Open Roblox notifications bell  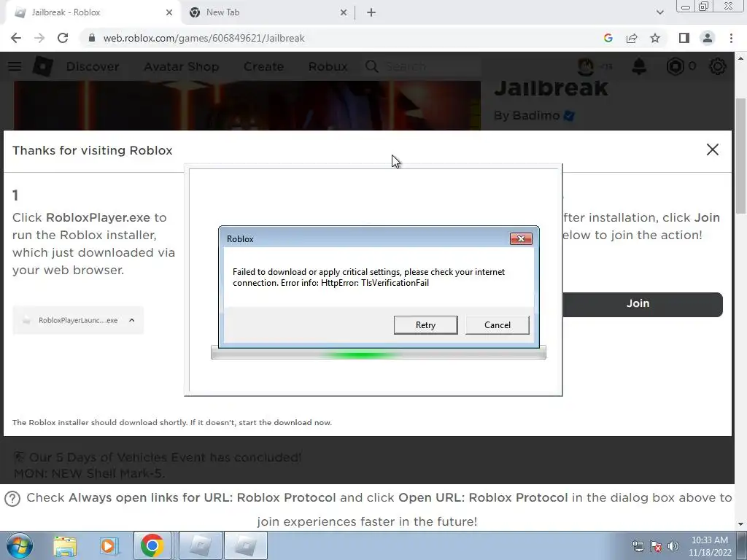click(x=639, y=66)
